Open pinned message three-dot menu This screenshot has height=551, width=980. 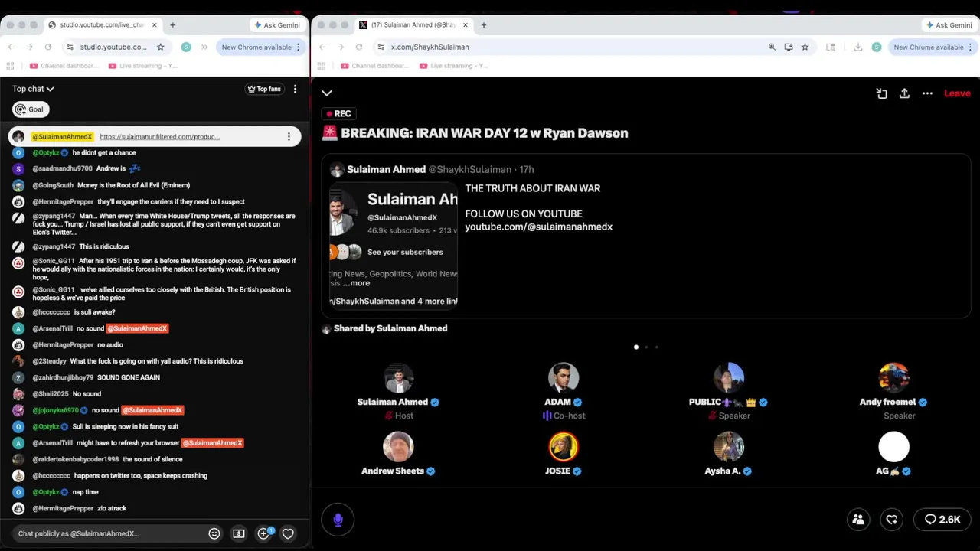click(289, 137)
